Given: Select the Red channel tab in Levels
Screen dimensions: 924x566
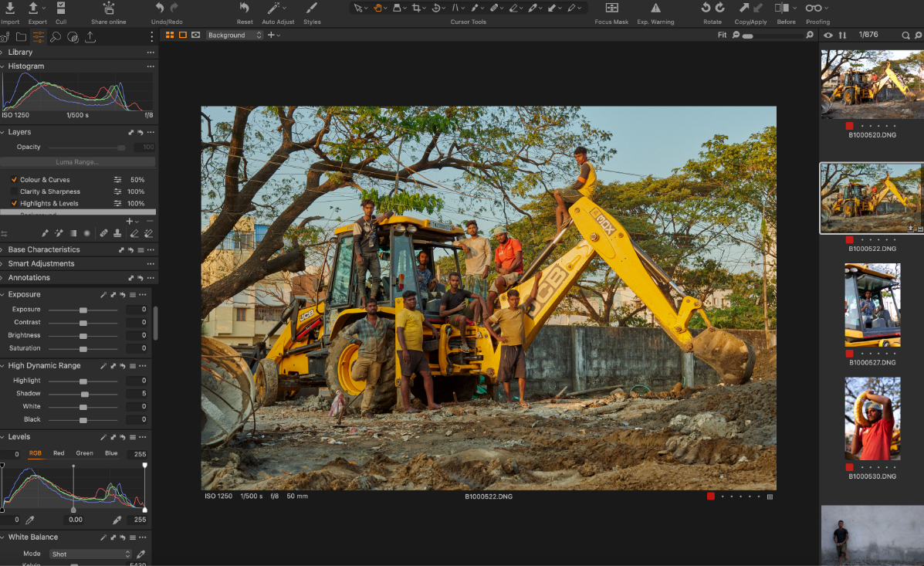Looking at the screenshot, I should click(59, 453).
